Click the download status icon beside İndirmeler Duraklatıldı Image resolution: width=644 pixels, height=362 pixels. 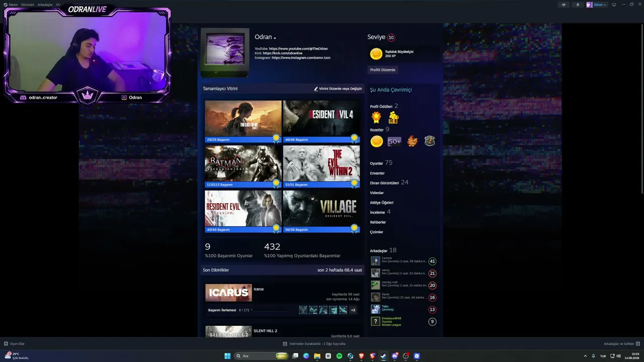click(285, 344)
